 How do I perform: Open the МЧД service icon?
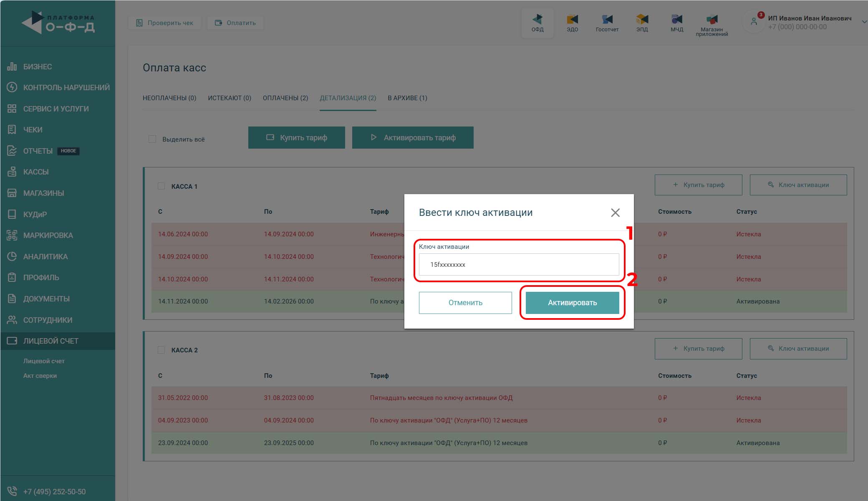pos(677,23)
